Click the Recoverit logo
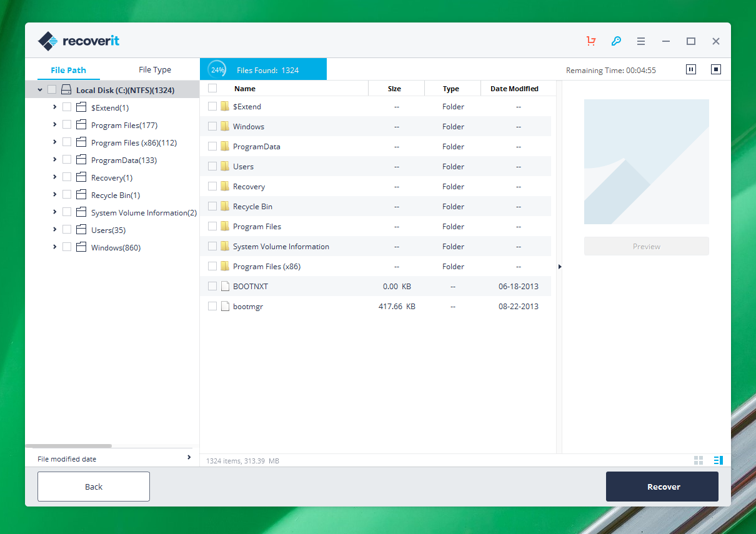 [x=79, y=41]
